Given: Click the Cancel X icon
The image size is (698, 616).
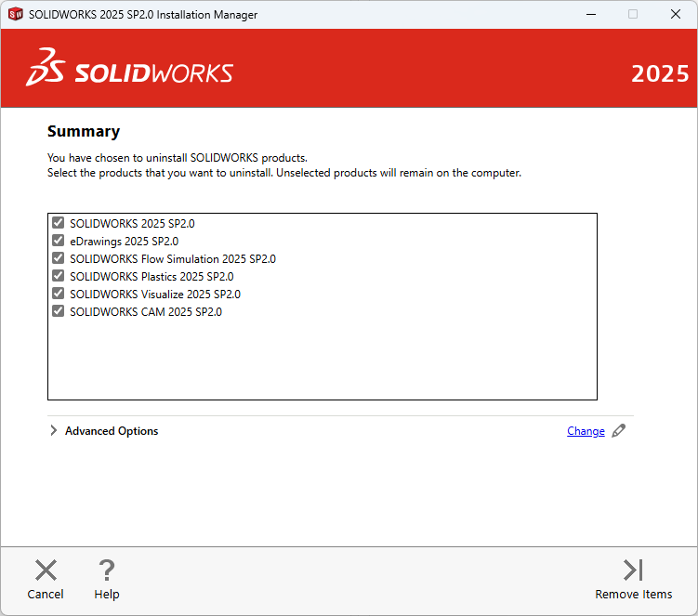Looking at the screenshot, I should [x=46, y=570].
